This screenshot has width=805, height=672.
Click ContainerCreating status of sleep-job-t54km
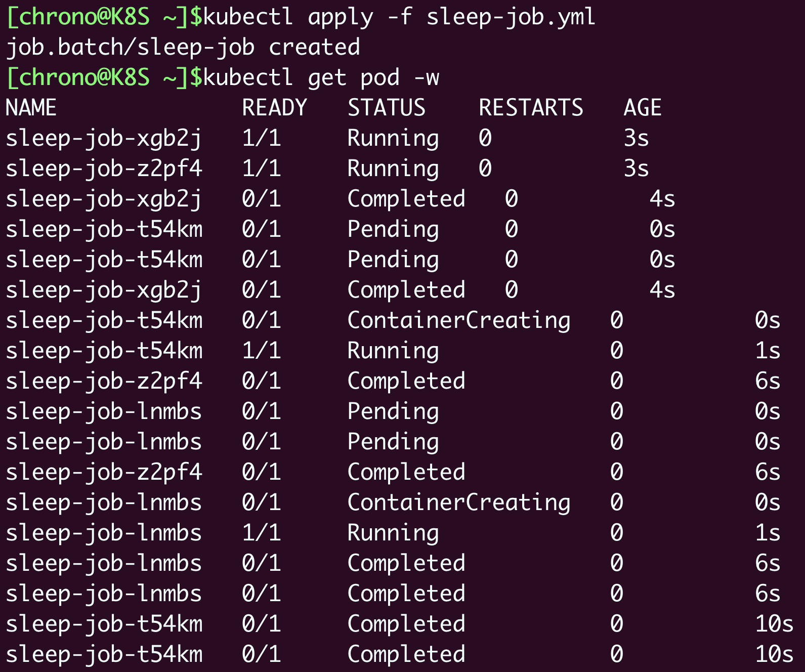[459, 321]
